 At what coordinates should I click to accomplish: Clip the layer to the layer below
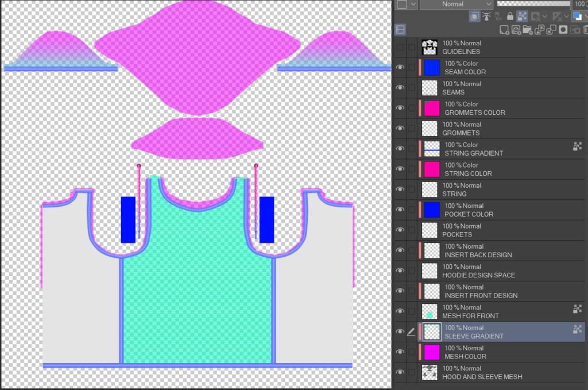pyautogui.click(x=474, y=16)
